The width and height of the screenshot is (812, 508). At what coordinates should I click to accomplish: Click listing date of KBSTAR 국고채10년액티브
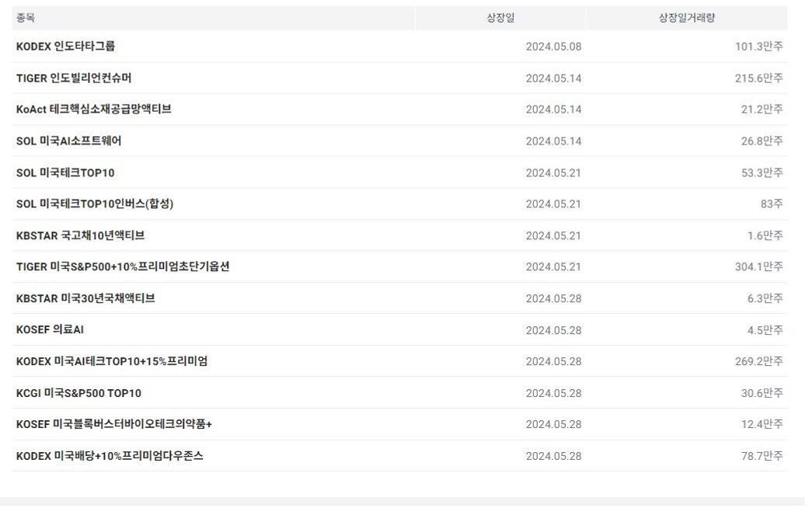pyautogui.click(x=553, y=235)
